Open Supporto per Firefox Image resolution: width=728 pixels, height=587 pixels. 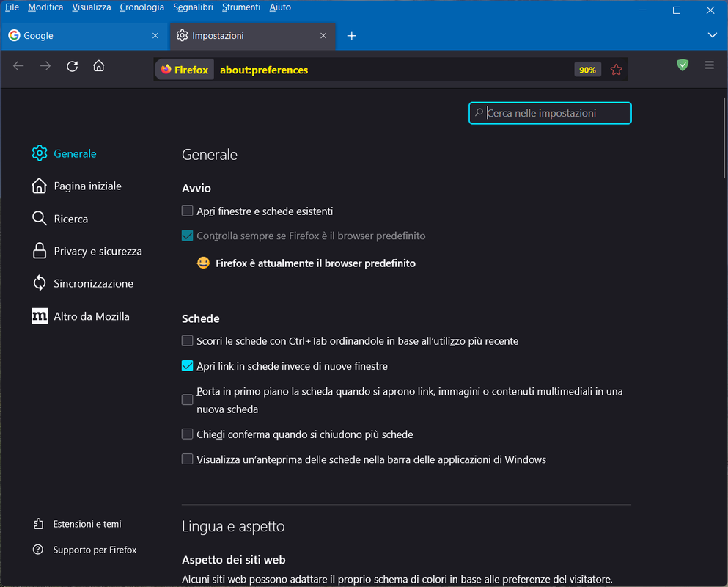pos(85,550)
